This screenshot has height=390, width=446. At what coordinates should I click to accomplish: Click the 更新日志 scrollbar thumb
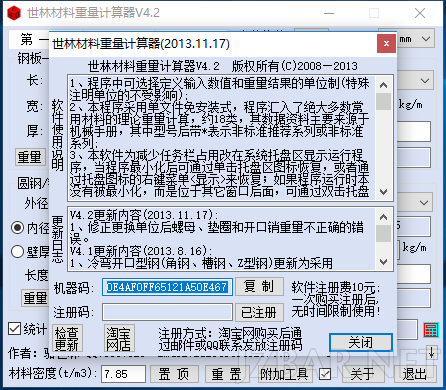tap(383, 233)
